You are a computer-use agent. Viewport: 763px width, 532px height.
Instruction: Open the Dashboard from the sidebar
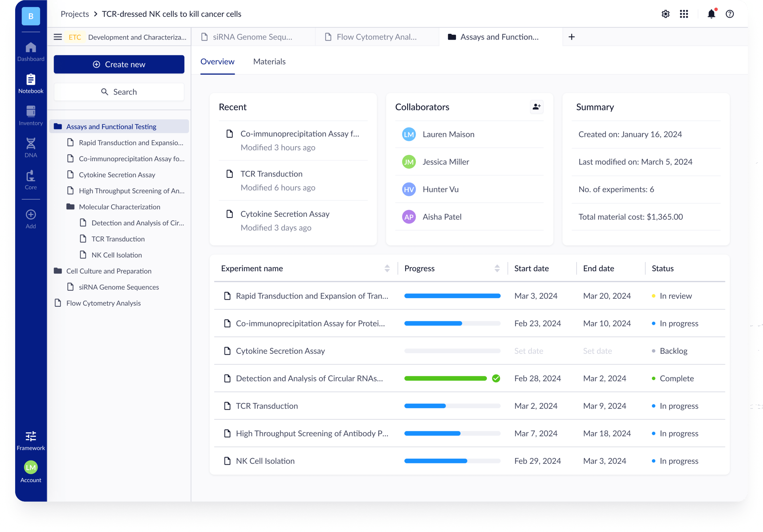[31, 51]
